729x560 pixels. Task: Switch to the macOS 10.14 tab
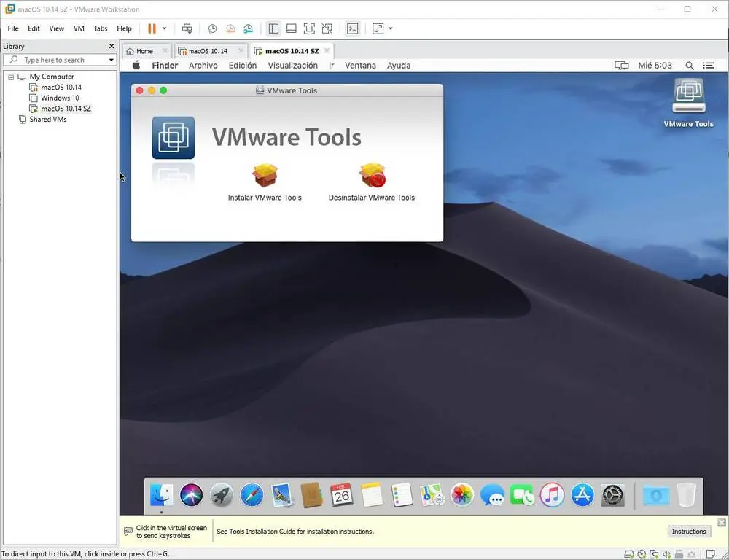(208, 51)
